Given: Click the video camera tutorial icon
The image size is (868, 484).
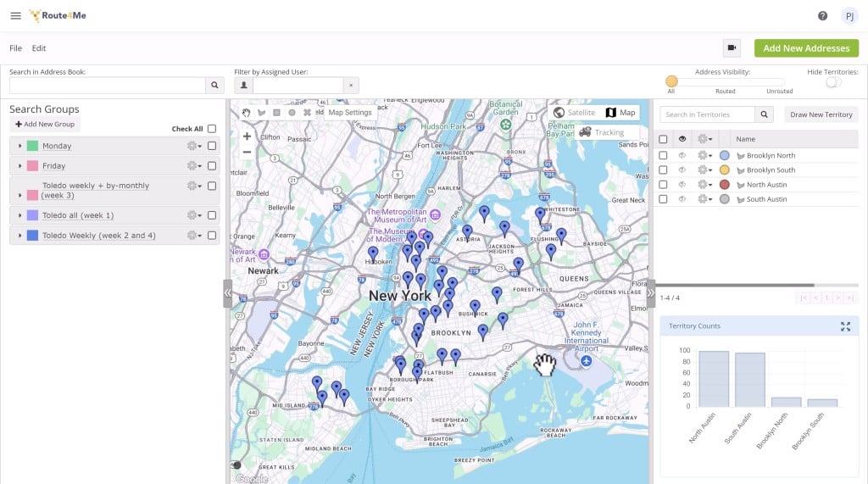Looking at the screenshot, I should click(732, 48).
